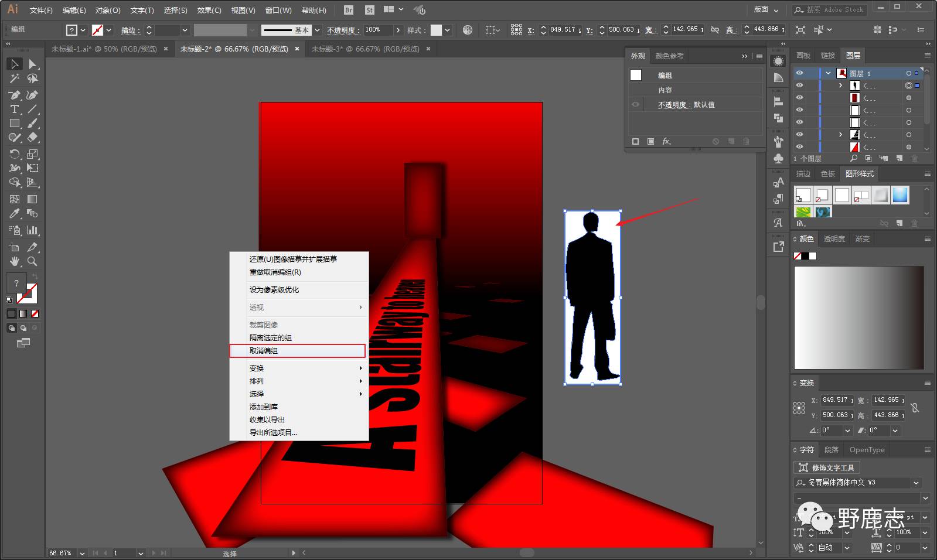The image size is (937, 560).
Task: Open the 冬青黑体简体中文 font family dropdown
Action: click(x=916, y=483)
